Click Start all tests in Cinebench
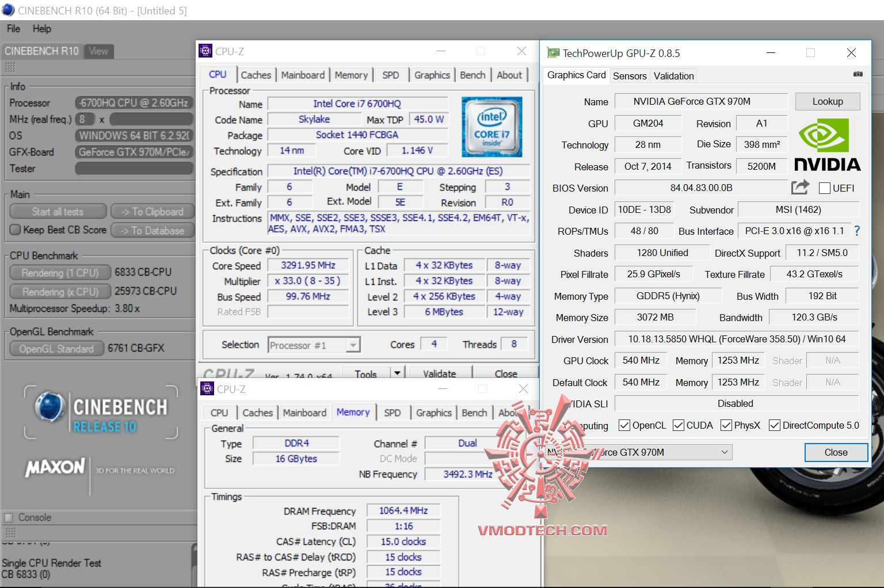 click(x=58, y=212)
